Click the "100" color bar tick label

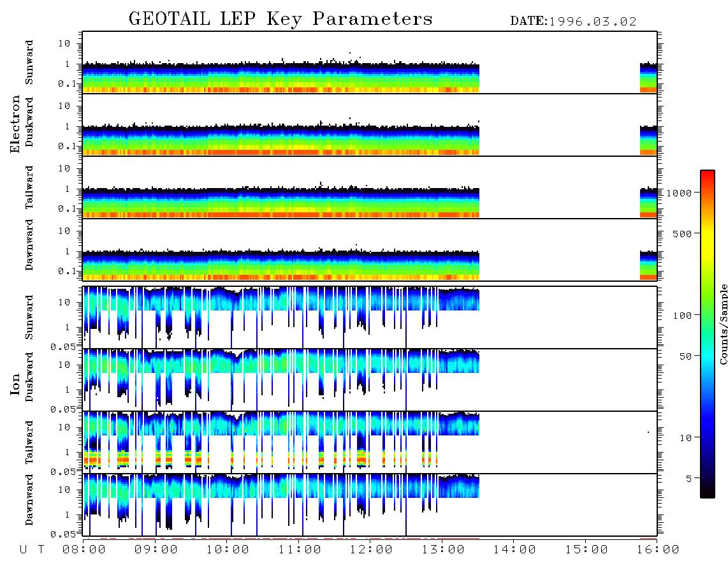683,316
